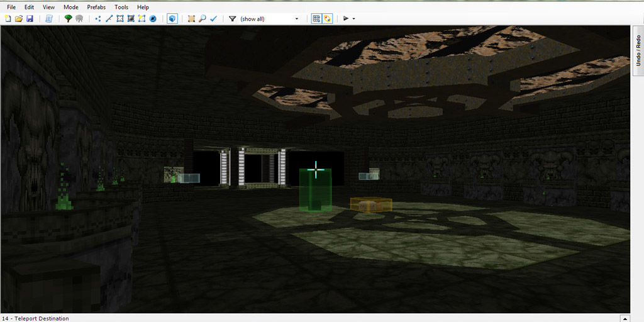Open the Script Editor scroll icon
Screen dimensions: 644x322
point(49,18)
